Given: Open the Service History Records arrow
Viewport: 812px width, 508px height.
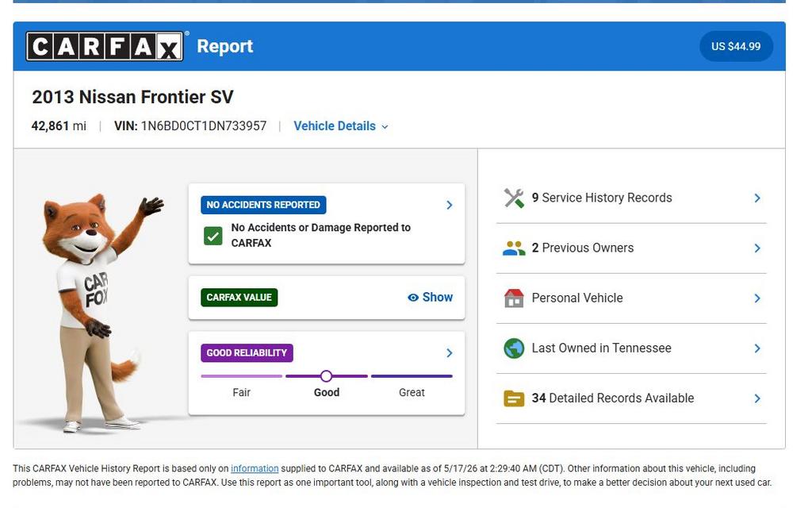Looking at the screenshot, I should [x=757, y=198].
